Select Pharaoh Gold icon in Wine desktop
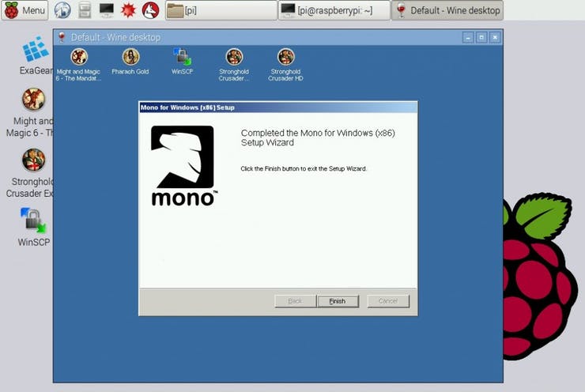 [x=130, y=62]
